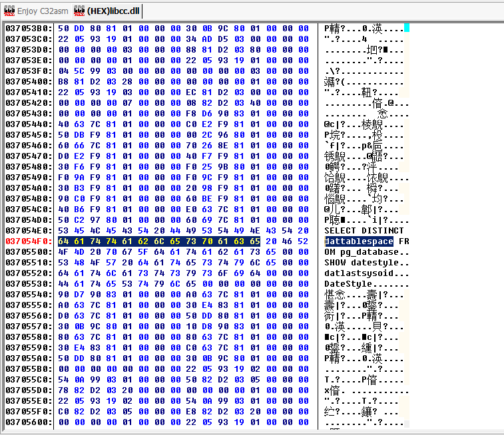The height and width of the screenshot is (435, 504).
Task: Click the icon on the libcc.dll tab
Action: click(79, 11)
